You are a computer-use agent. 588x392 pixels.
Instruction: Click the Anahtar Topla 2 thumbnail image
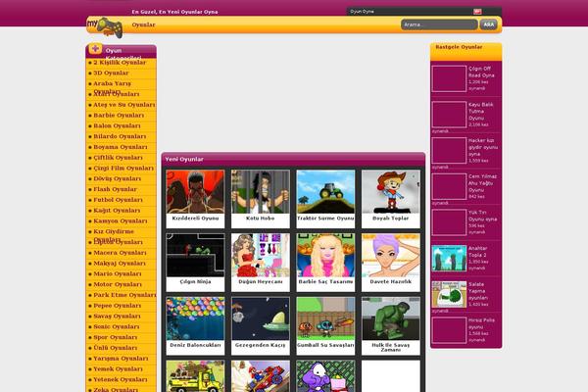449,258
